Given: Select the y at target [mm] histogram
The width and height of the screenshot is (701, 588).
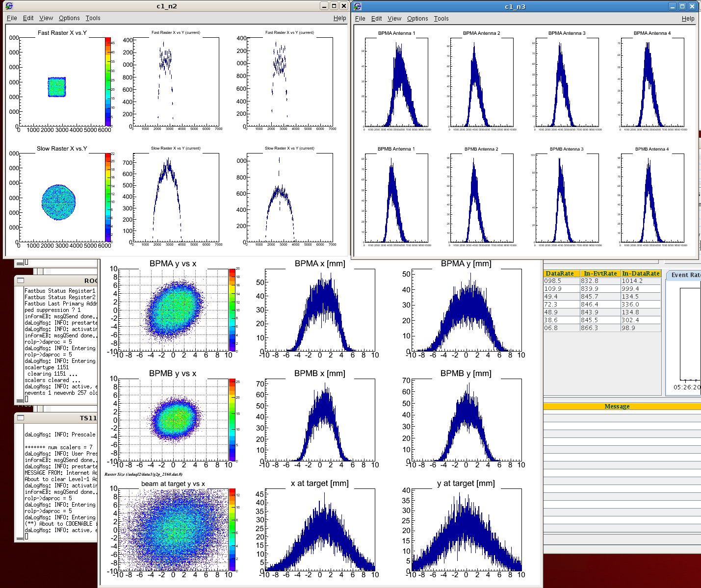Looking at the screenshot, I should pos(466,530).
